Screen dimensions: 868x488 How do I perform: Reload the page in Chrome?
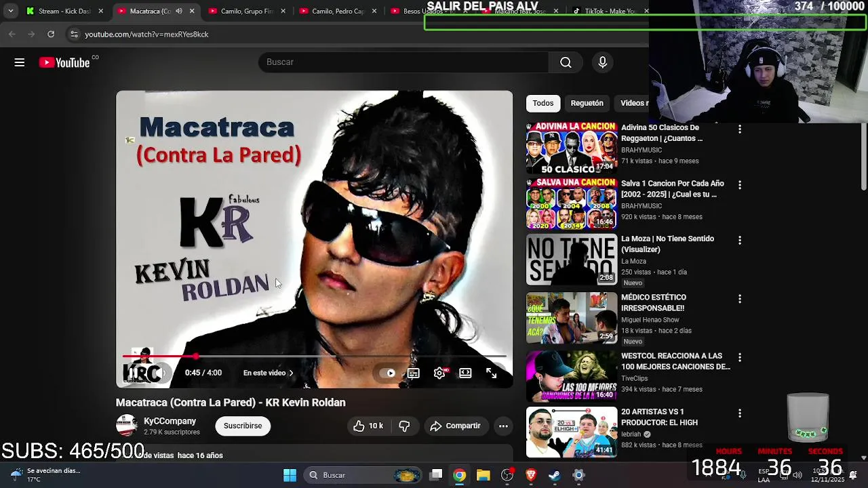coord(51,34)
